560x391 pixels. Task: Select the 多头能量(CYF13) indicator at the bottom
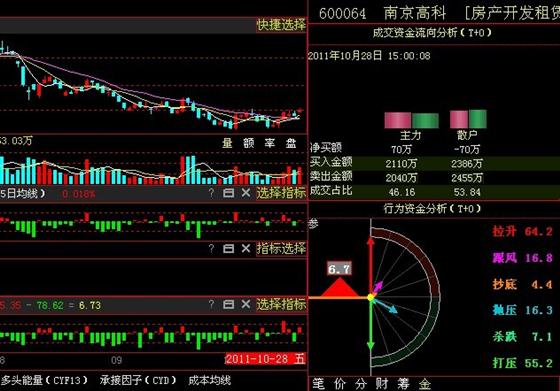(44, 381)
